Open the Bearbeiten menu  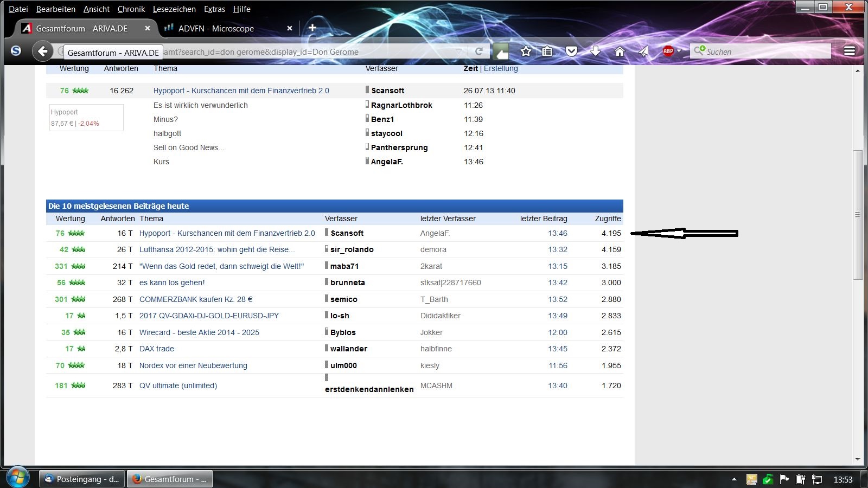click(56, 9)
